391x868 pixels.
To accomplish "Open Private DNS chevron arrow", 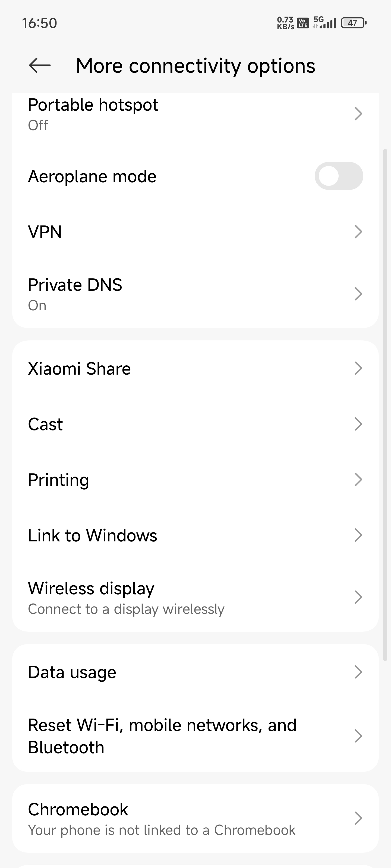I will pos(358,293).
